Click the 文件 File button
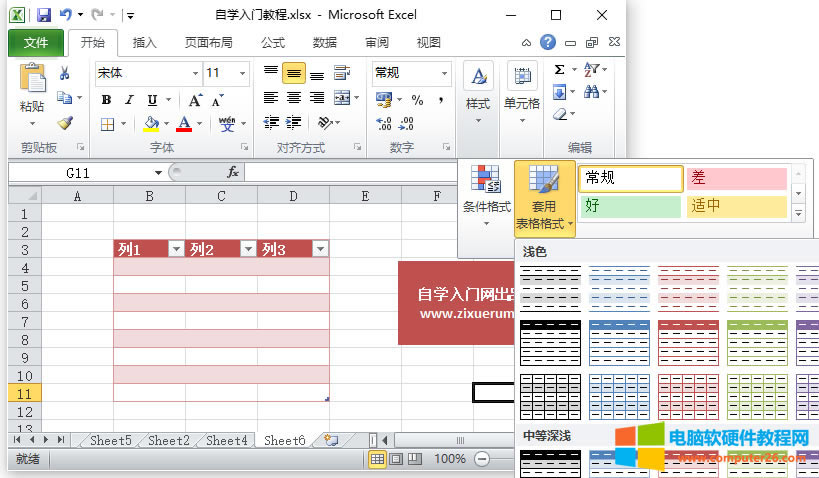 36,42
